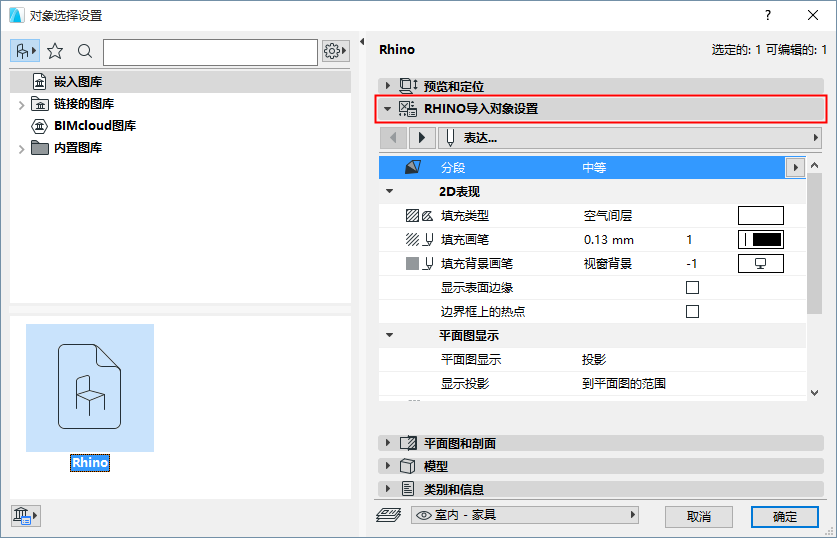Enable the 边界框上的热点 checkbox
Screen dimensions: 837x538
click(x=692, y=312)
